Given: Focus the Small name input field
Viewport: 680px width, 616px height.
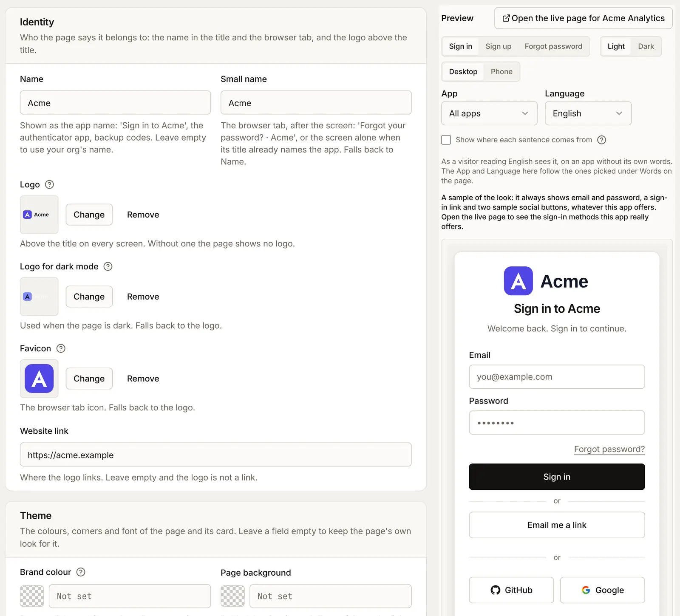Looking at the screenshot, I should (x=316, y=102).
